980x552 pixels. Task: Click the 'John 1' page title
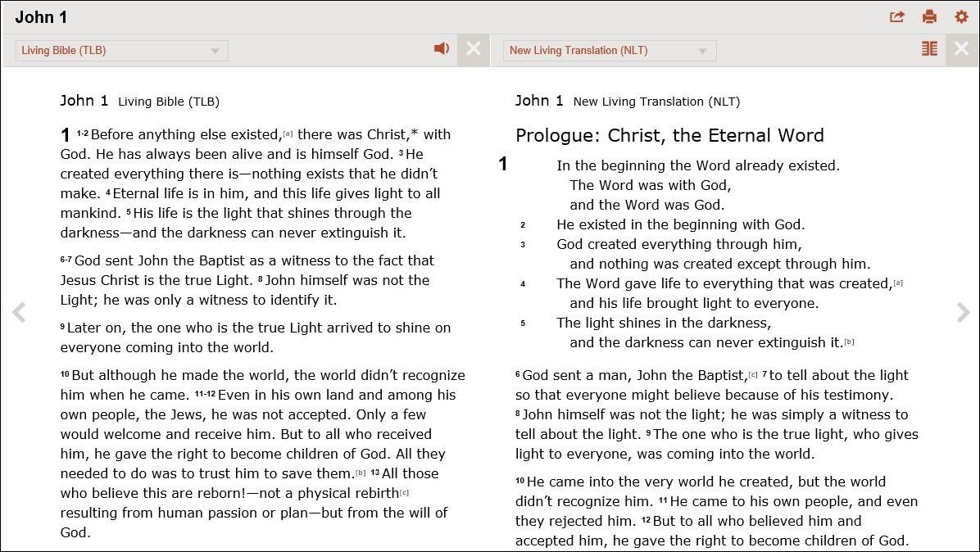(41, 17)
